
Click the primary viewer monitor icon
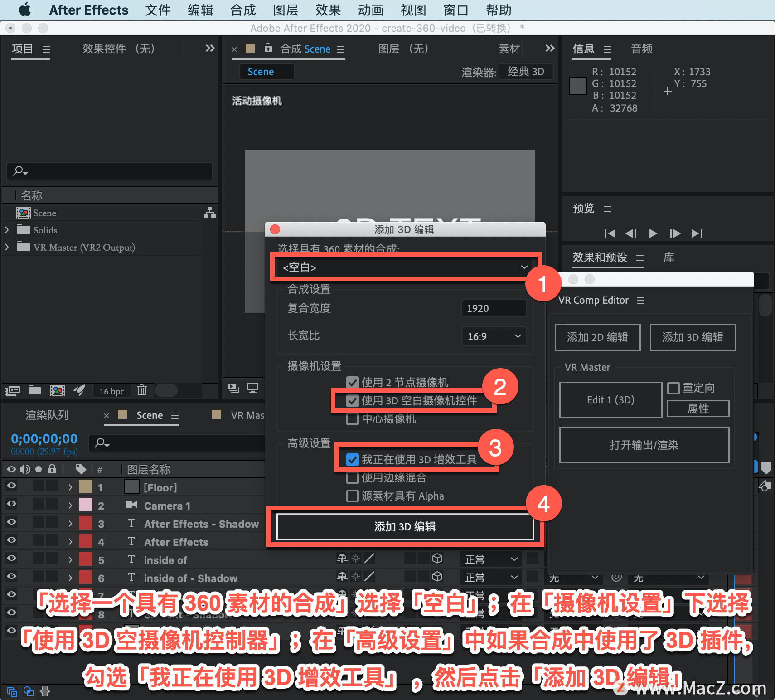click(253, 388)
